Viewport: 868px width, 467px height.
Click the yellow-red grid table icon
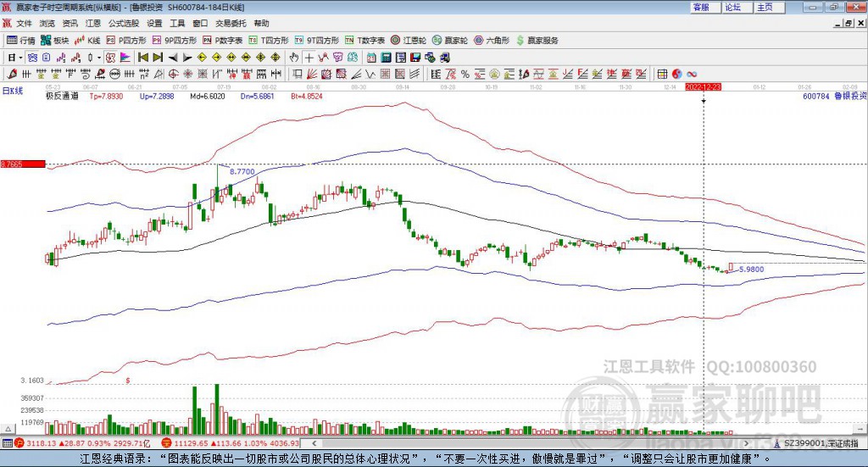pos(662,74)
